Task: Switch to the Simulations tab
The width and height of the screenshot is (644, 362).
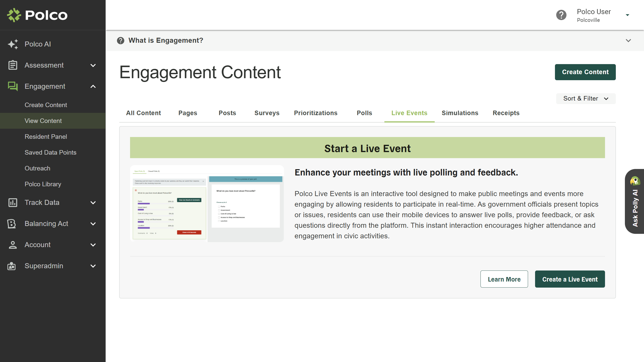Action: click(460, 113)
